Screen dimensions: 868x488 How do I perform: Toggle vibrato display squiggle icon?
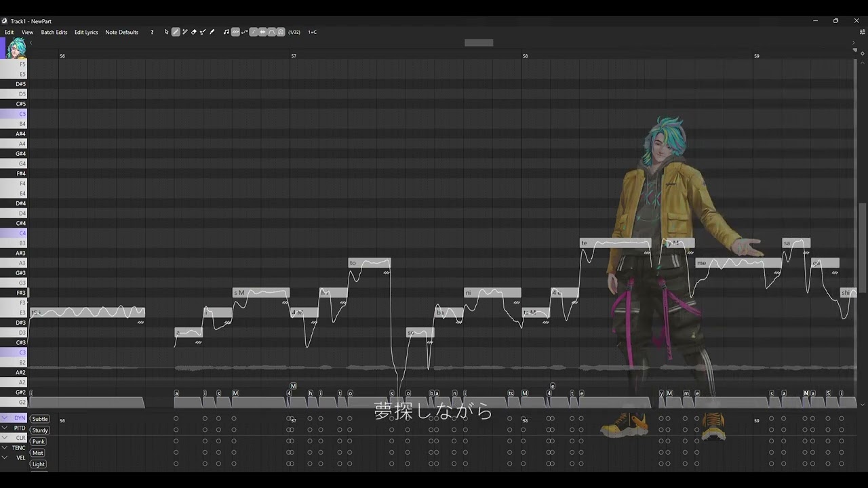235,32
